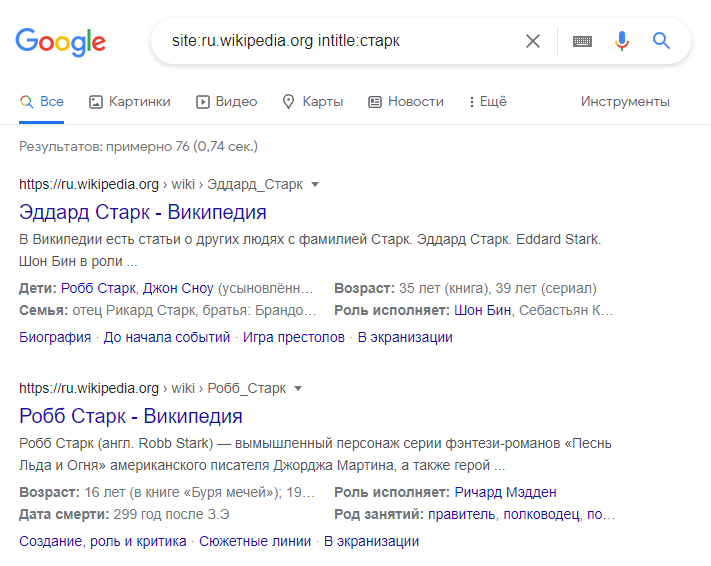Open the Робб Старк - Википедия result
Image resolution: width=711 pixels, height=566 pixels.
coord(131,416)
